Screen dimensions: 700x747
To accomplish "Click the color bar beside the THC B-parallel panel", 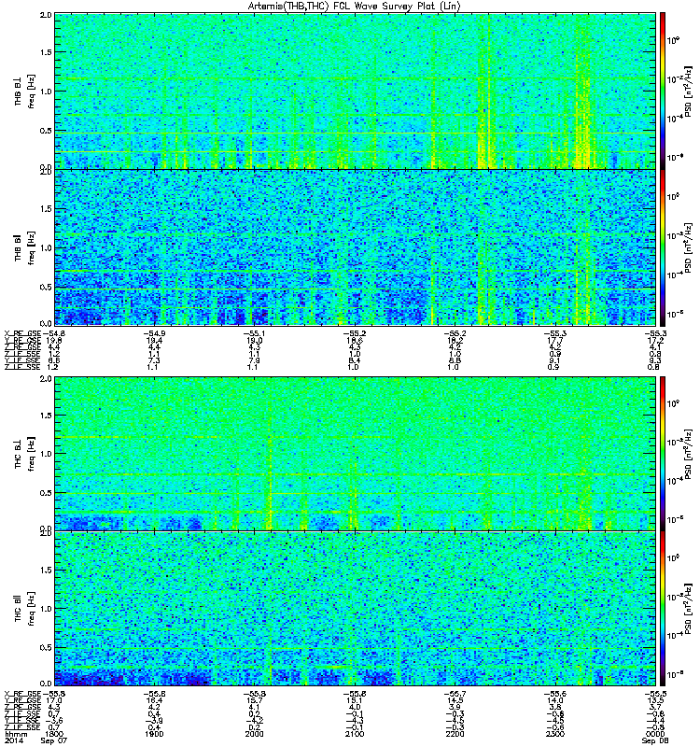I will point(663,609).
